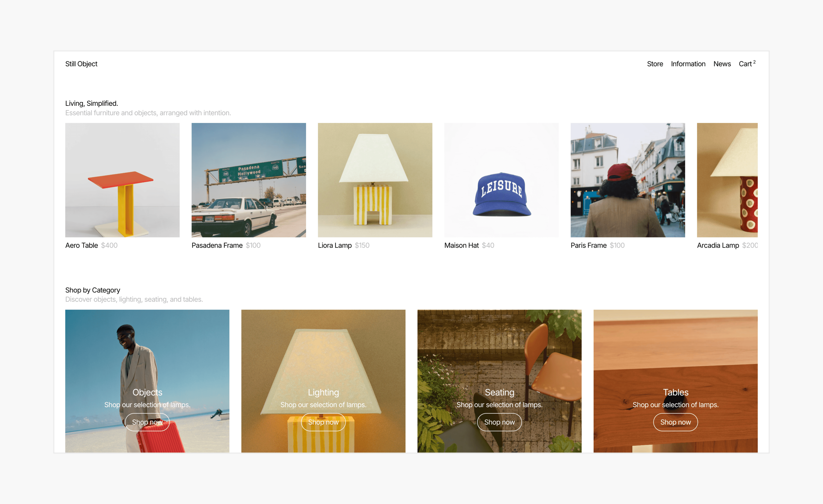The height and width of the screenshot is (504, 823).
Task: Select the Objects category title
Action: point(147,392)
